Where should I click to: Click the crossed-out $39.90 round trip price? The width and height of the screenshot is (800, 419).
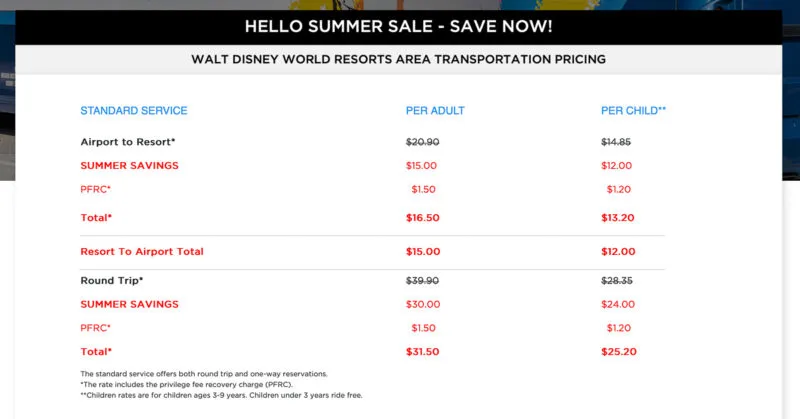tap(423, 280)
